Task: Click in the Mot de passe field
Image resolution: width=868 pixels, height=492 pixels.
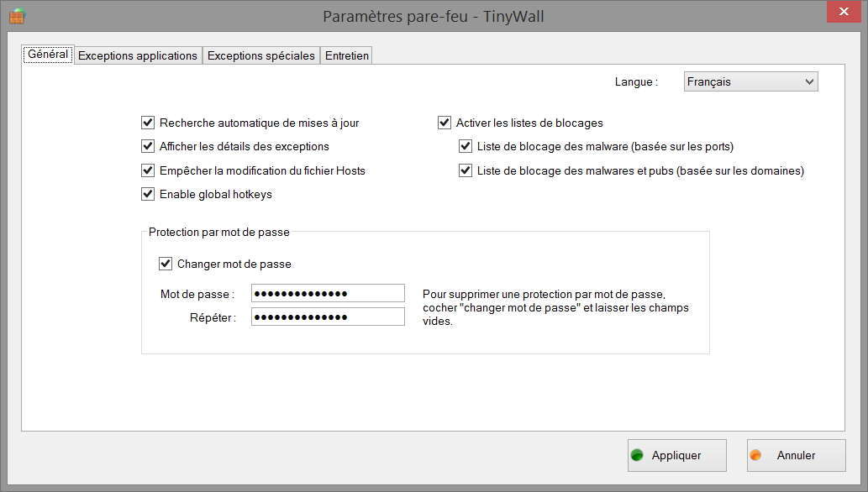Action: pos(328,293)
